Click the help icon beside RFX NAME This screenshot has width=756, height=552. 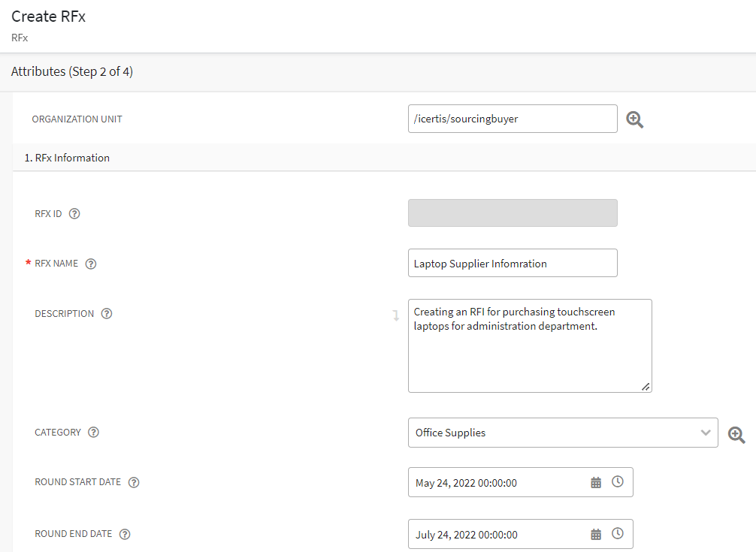coord(90,264)
